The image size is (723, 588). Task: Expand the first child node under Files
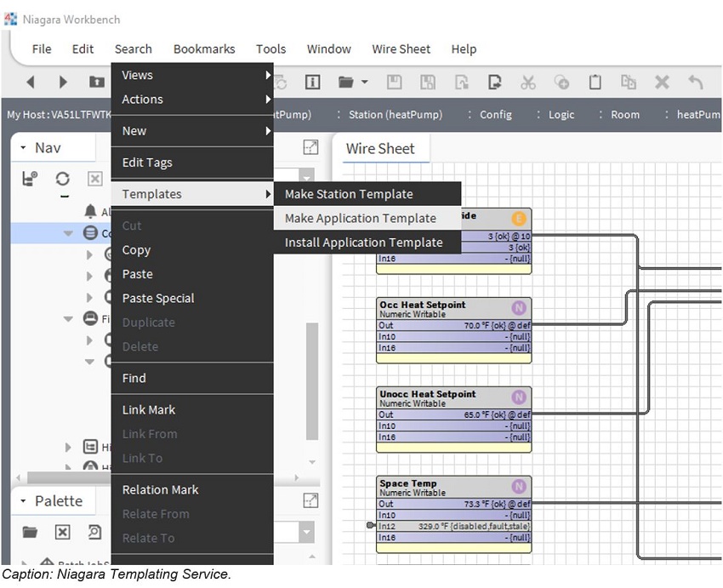pyautogui.click(x=89, y=340)
